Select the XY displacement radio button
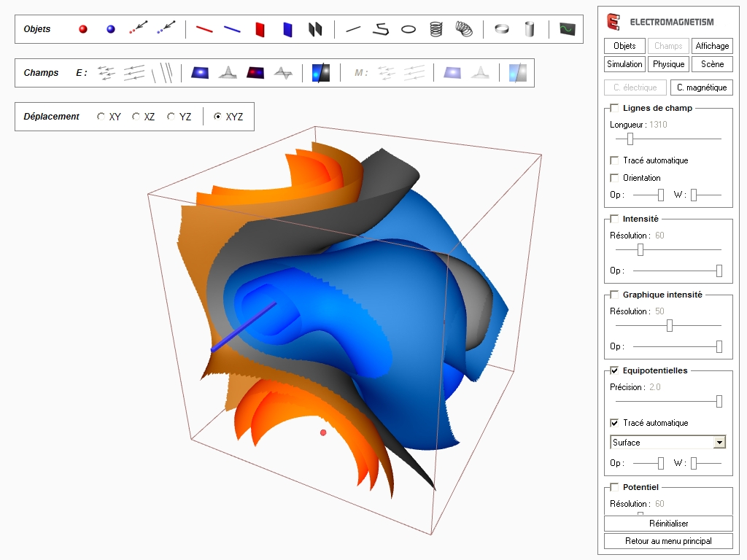 click(x=101, y=117)
